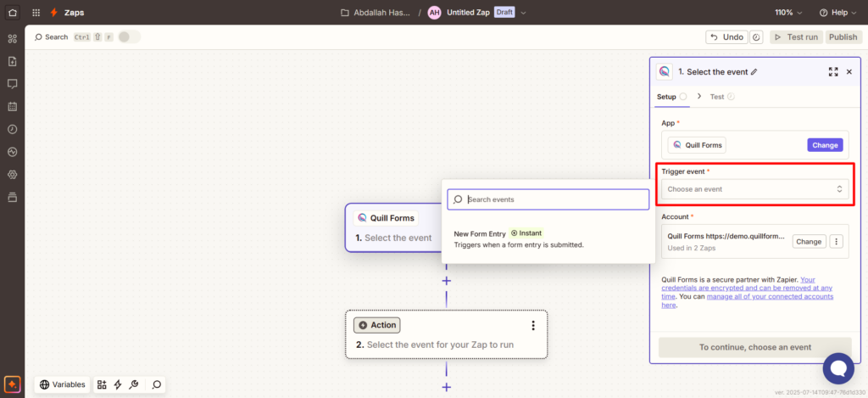Switch to the Setup tab

(x=672, y=97)
